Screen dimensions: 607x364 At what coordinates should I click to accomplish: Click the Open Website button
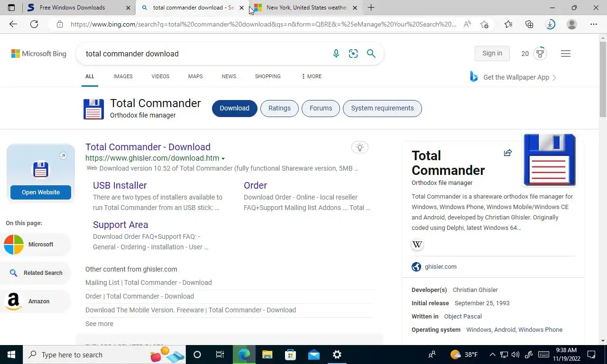pos(41,192)
